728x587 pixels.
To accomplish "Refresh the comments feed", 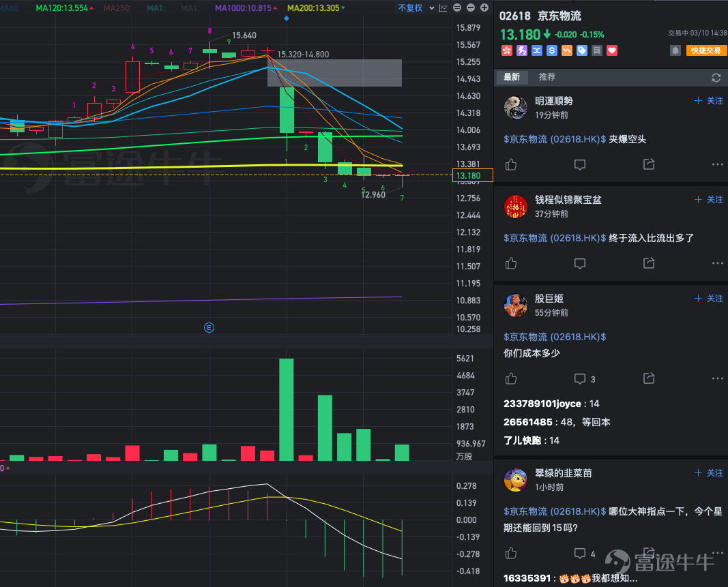I will tap(716, 78).
